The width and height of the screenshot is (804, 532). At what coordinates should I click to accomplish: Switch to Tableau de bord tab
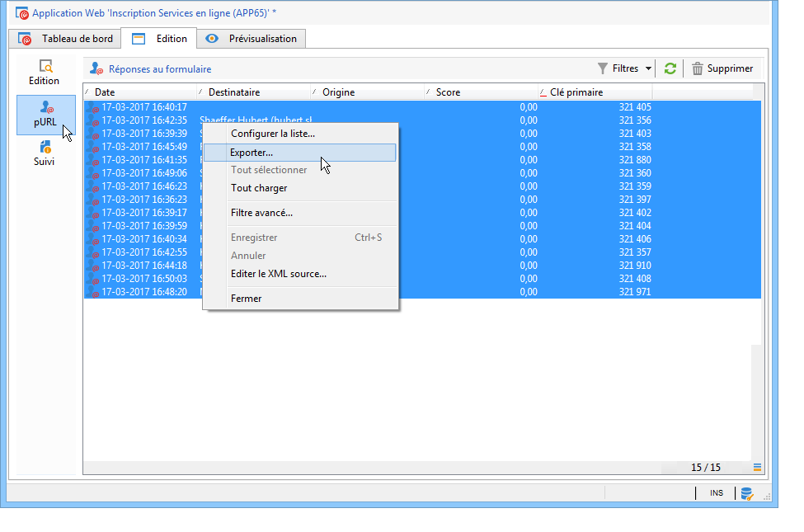pyautogui.click(x=65, y=39)
